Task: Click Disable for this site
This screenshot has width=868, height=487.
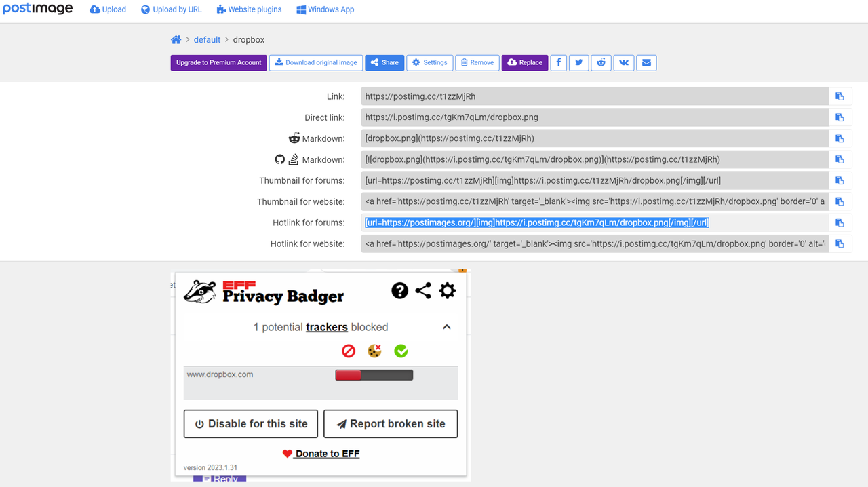Action: tap(251, 424)
